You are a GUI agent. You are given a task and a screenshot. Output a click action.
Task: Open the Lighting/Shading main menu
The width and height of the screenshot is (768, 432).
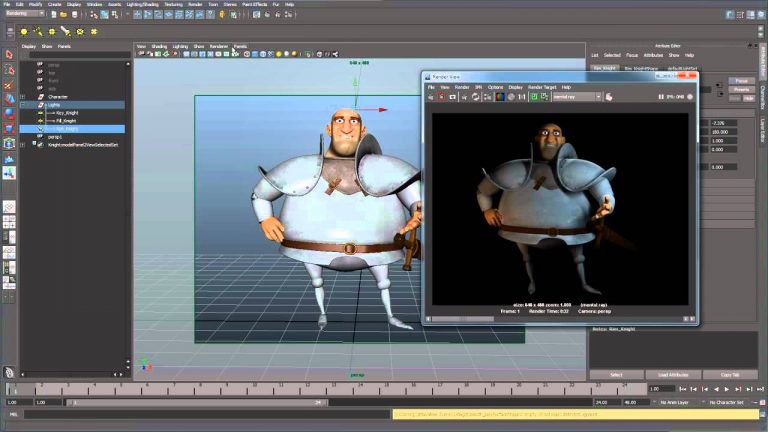[142, 4]
